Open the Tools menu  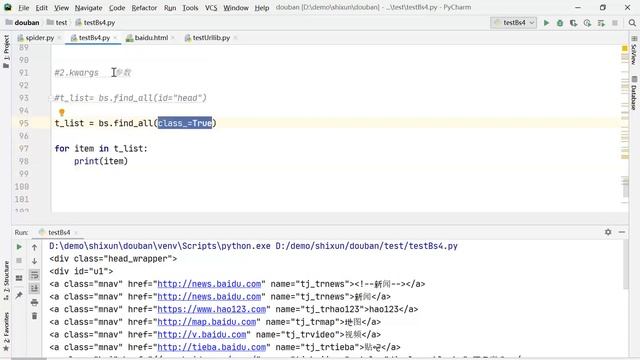pos(190,8)
